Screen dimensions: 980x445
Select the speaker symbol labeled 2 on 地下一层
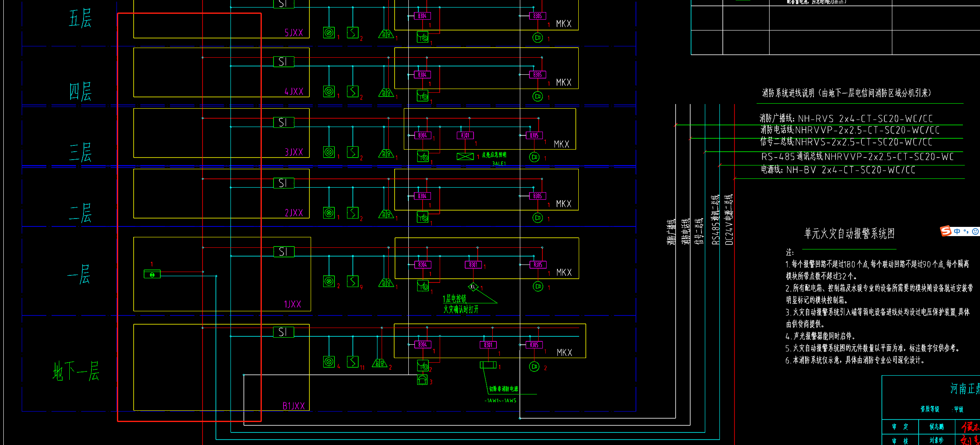tap(534, 366)
